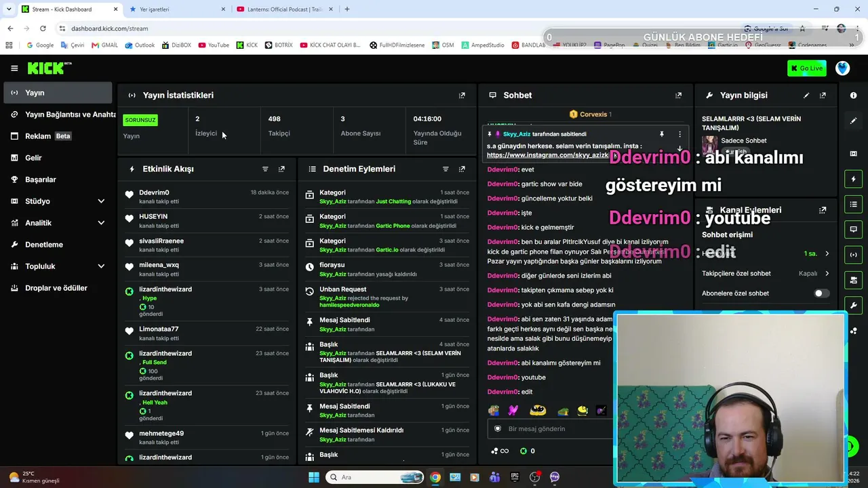Expand pinned message with down arrow
868x488 pixels.
coord(679,148)
